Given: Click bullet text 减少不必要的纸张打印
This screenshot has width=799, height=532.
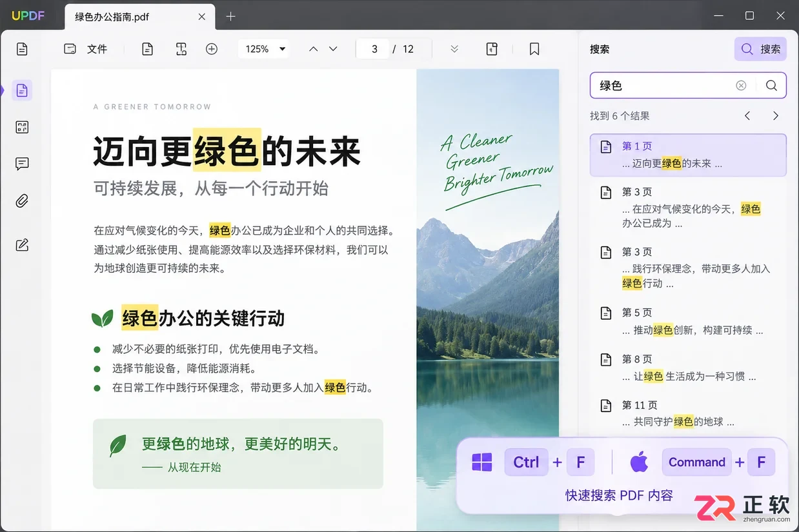Looking at the screenshot, I should pyautogui.click(x=216, y=349).
